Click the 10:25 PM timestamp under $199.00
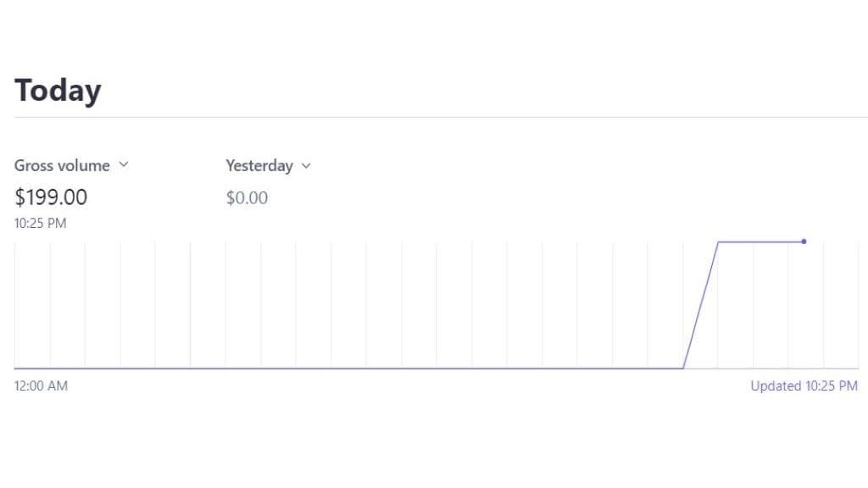 pyautogui.click(x=41, y=224)
